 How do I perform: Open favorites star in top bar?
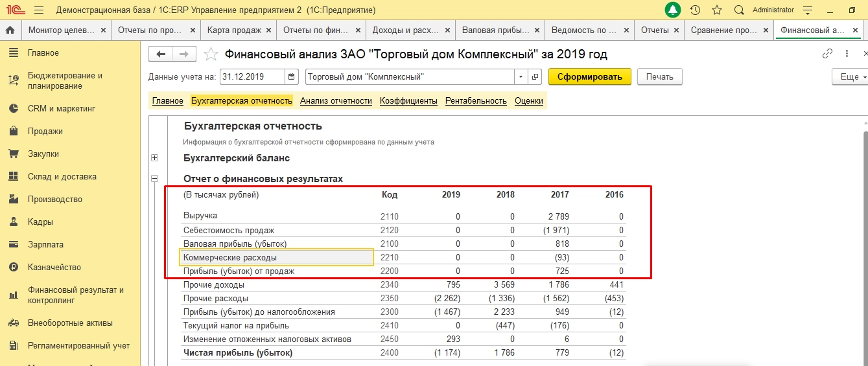coord(716,10)
